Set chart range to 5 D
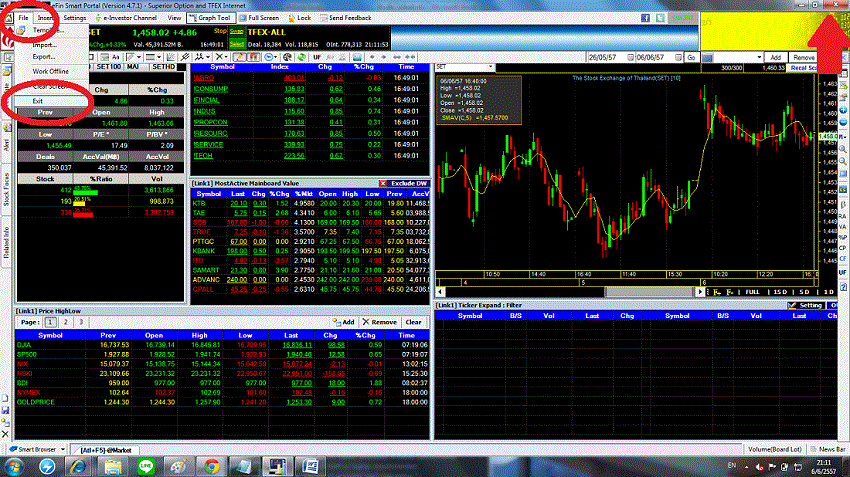The height and width of the screenshot is (477, 850). (x=804, y=292)
